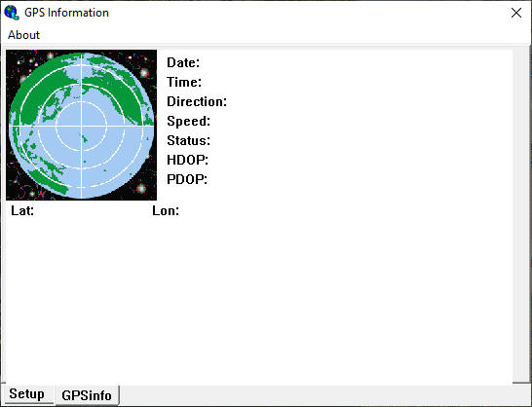Click the Status label
This screenshot has height=407, width=532.
point(189,140)
